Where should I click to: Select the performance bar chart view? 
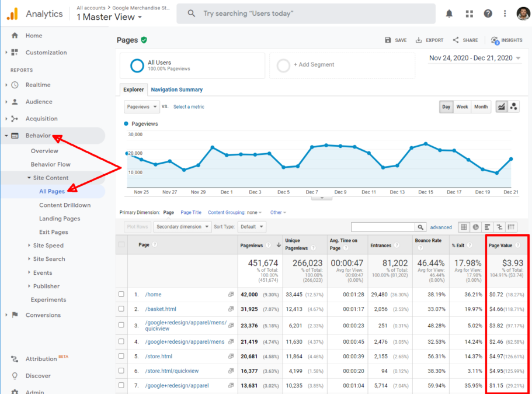click(486, 227)
